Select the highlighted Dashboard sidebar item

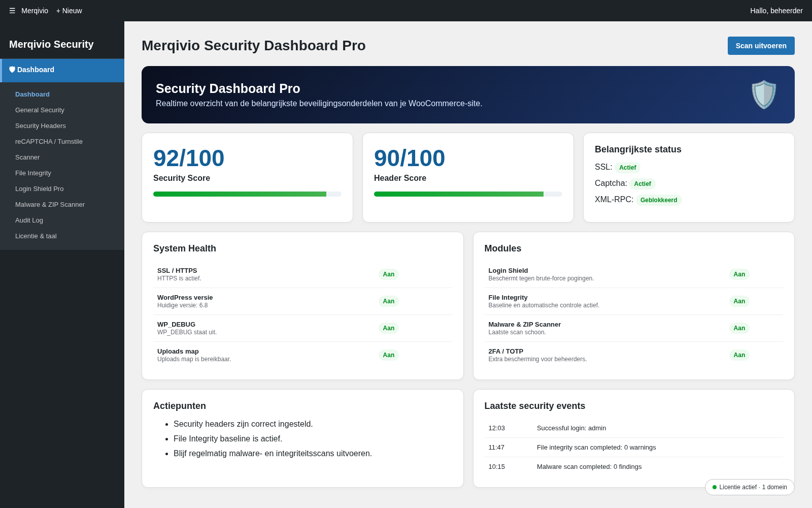[62, 70]
